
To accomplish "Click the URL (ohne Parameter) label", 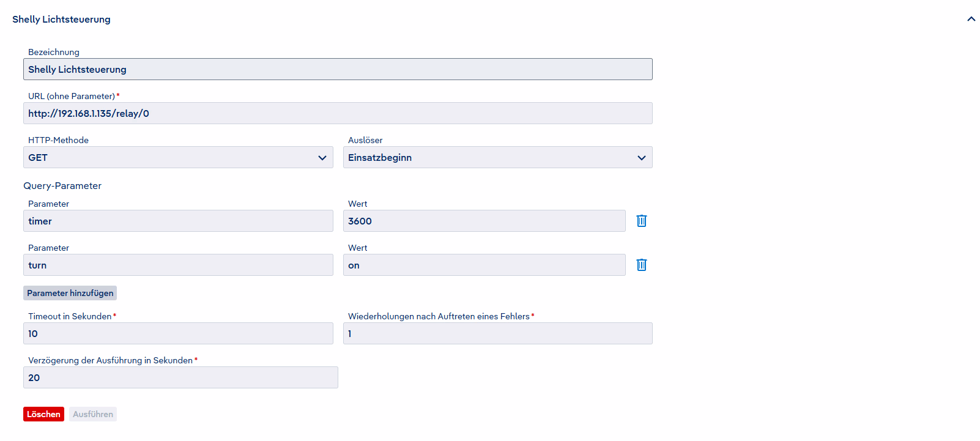I will click(72, 96).
